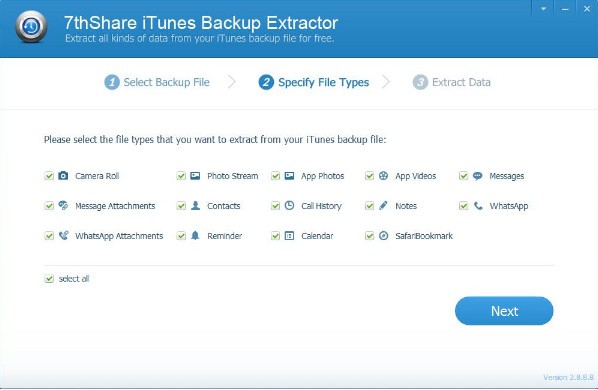Open the title bar dropdown arrow menu
The width and height of the screenshot is (598, 390).
[543, 9]
